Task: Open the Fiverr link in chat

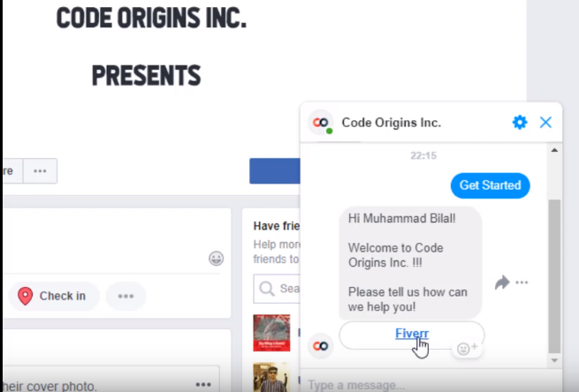Action: 412,334
